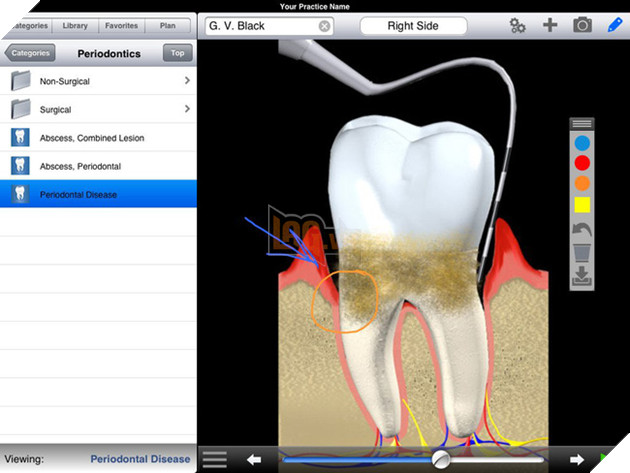Screen dimensions: 630x473
Task: Click the animation slider knob
Action: pyautogui.click(x=441, y=459)
